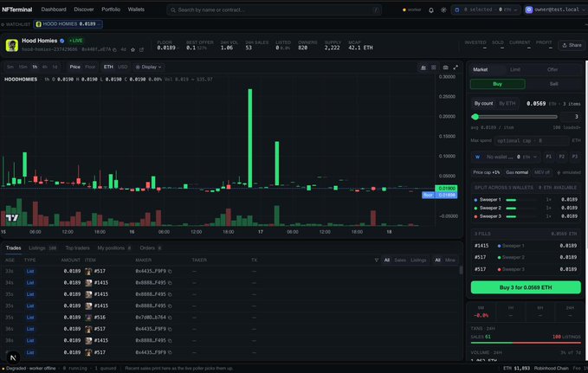This screenshot has height=373, width=588.
Task: Click the #516 item thumbnail in the trades list
Action: [88, 318]
